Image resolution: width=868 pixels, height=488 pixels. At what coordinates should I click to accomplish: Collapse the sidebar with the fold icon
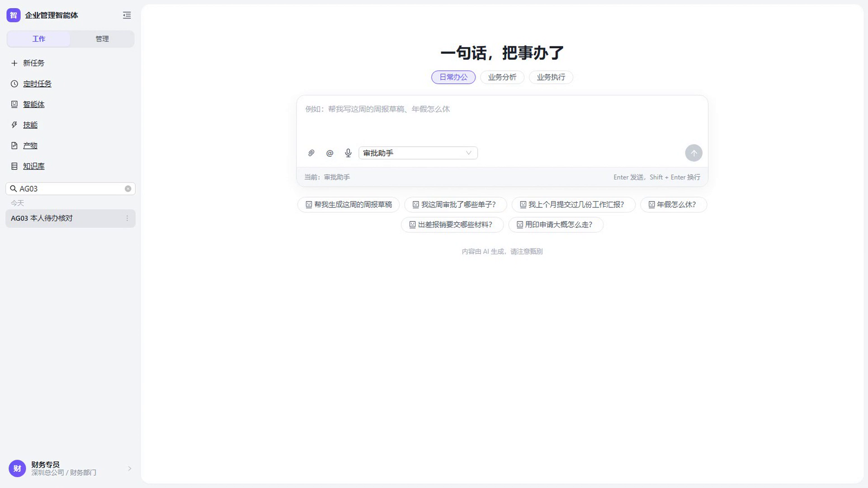(127, 15)
